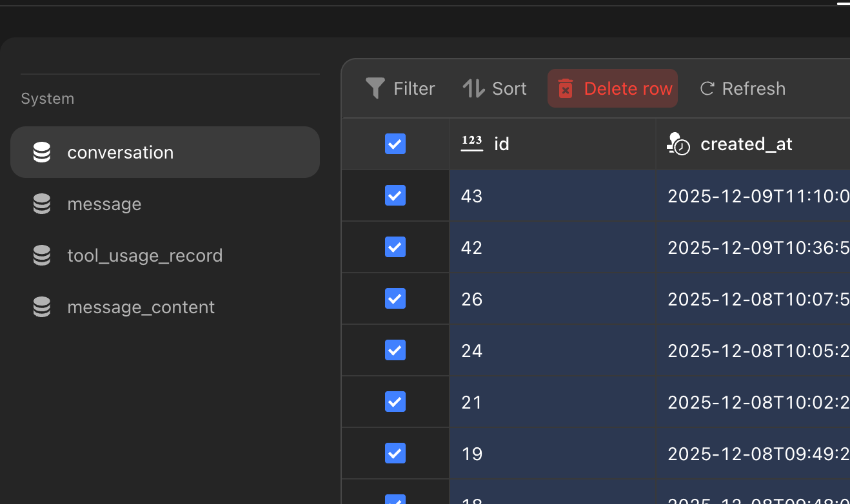Select tool_usage_record in the sidebar
The height and width of the screenshot is (504, 850).
tap(144, 255)
